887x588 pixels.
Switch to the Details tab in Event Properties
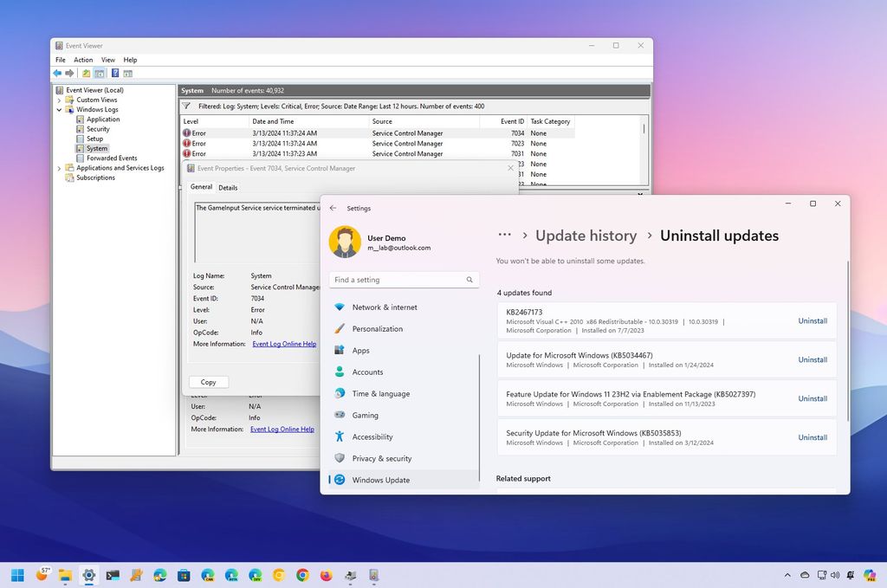click(228, 187)
